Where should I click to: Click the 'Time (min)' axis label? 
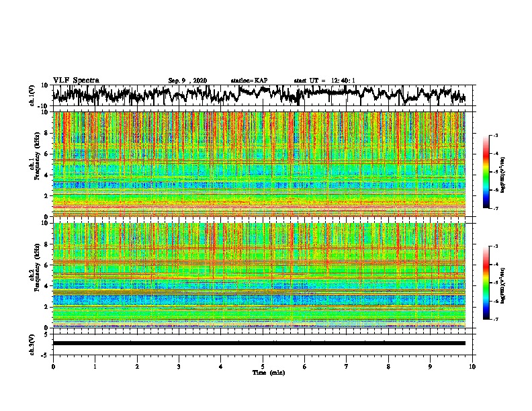[x=269, y=373]
